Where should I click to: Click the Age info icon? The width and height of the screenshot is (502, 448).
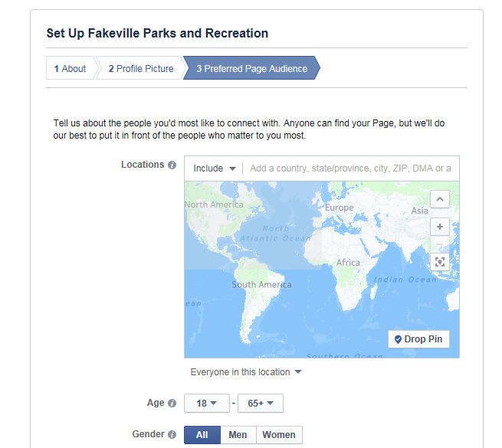(x=172, y=403)
